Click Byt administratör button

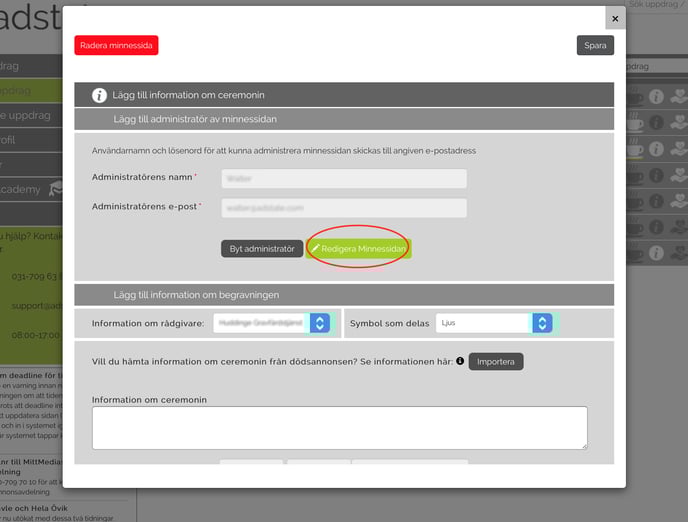[262, 249]
